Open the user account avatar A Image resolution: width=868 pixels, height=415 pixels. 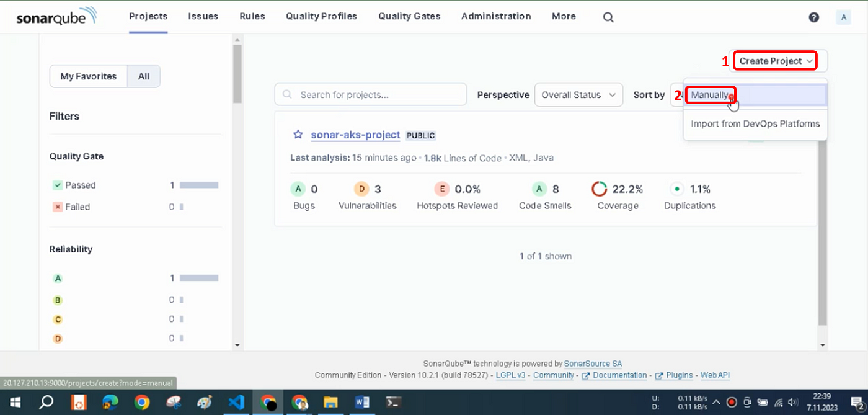(x=843, y=17)
